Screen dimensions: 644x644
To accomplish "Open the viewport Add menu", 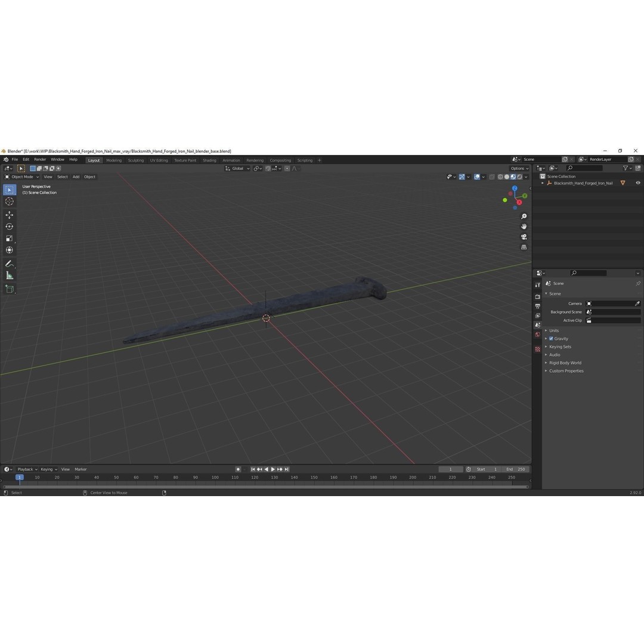I will click(76, 177).
